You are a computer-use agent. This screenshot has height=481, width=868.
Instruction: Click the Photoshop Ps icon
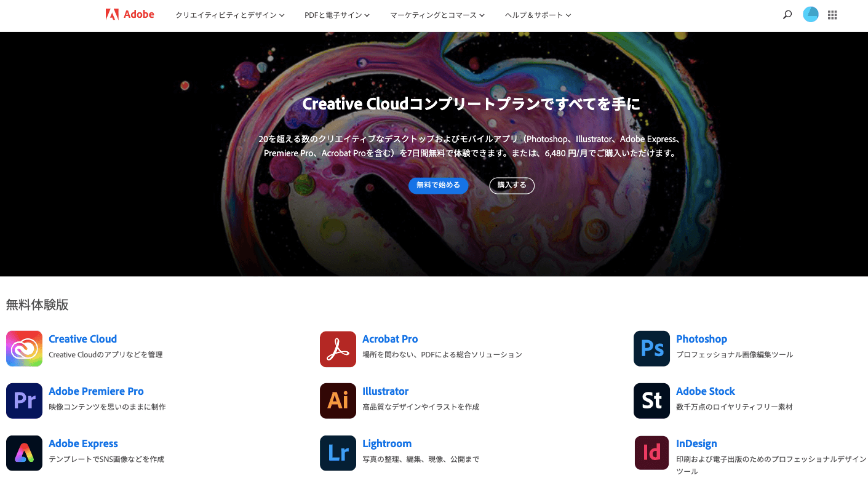coord(651,349)
